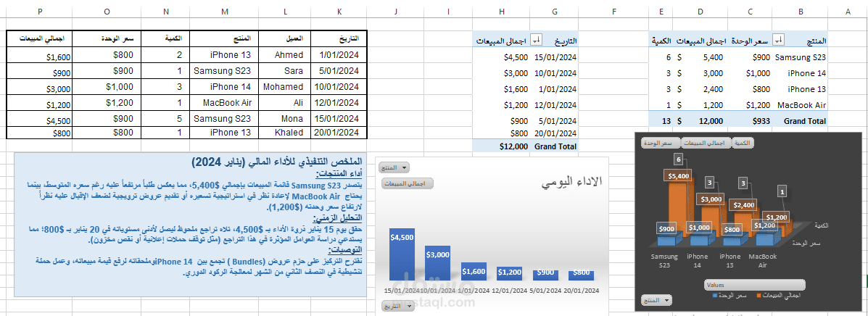
Task: Open المنتج field button on الاداء اليومي chart
Action: click(x=394, y=167)
